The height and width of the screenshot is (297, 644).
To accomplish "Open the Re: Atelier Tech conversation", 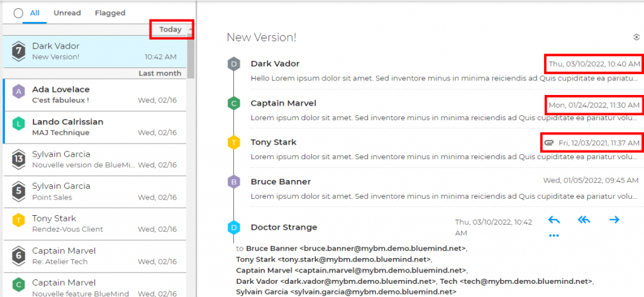I will (x=94, y=255).
